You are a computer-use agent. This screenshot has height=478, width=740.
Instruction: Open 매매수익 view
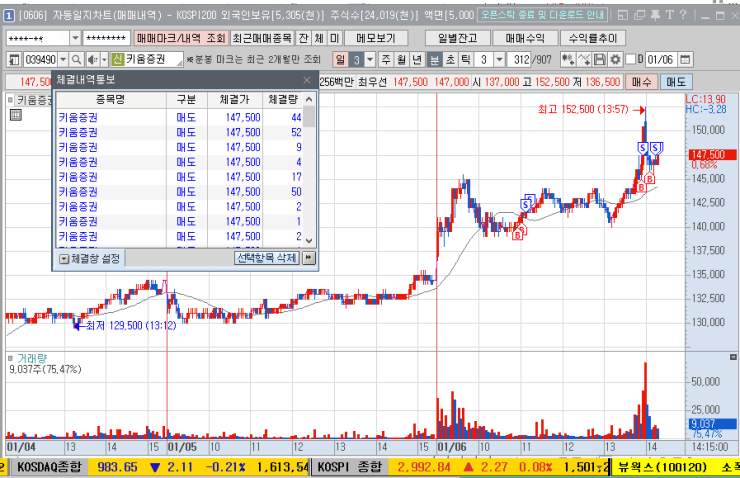[x=525, y=38]
